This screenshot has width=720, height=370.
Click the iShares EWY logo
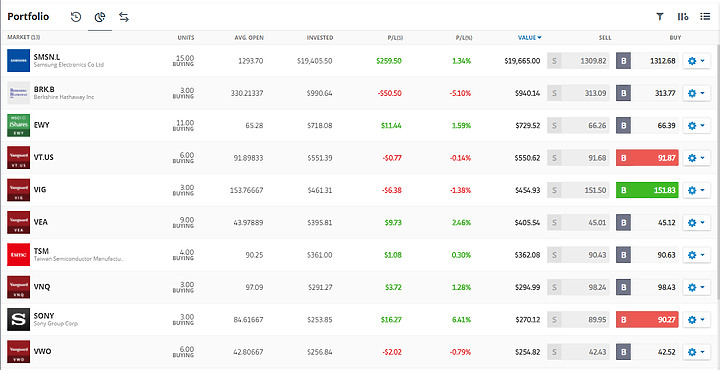coord(18,125)
